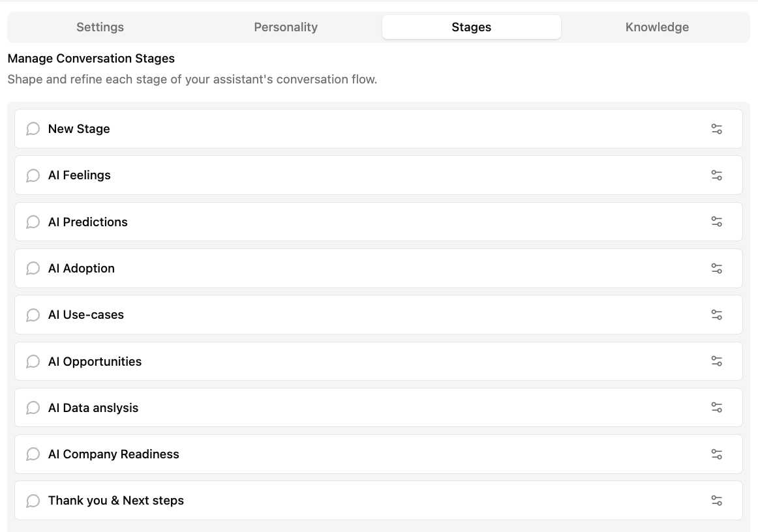
Task: Click chat bubble icon beside New Stage
Action: pos(33,129)
